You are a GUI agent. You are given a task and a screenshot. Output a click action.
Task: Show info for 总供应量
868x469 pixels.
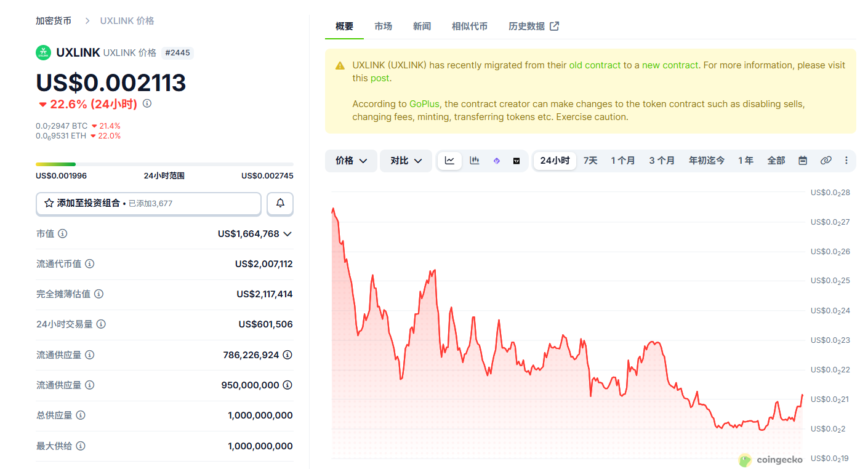pyautogui.click(x=81, y=415)
